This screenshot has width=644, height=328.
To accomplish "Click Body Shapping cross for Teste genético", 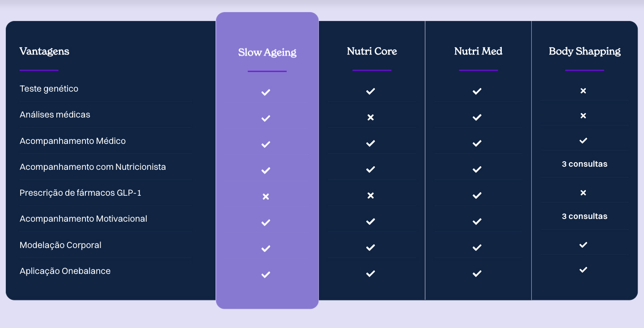I will (x=583, y=91).
